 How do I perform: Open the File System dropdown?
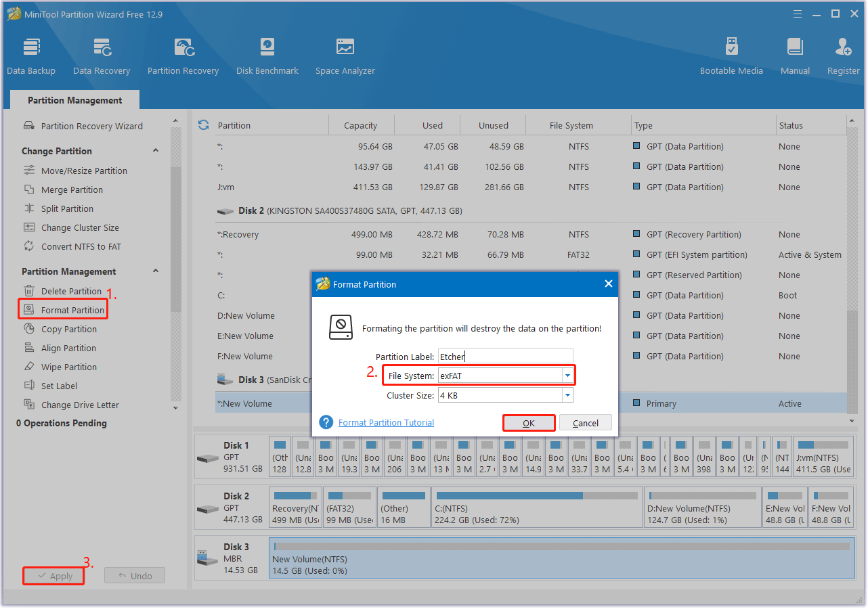coord(567,375)
